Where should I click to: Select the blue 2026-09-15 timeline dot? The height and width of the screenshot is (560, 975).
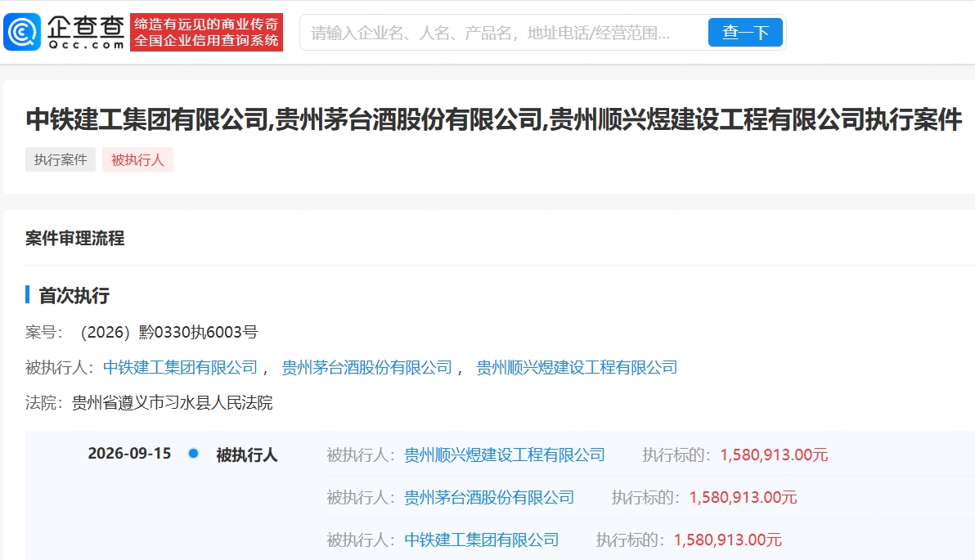coord(193,454)
